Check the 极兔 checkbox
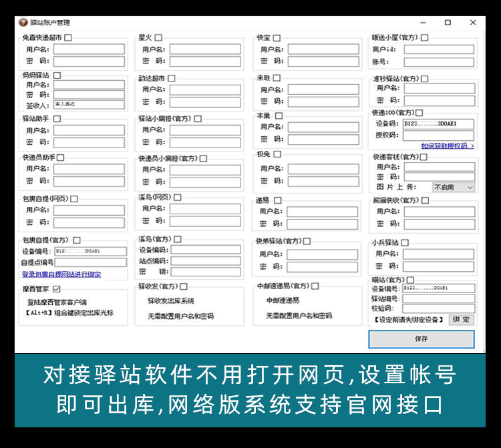 coord(277,154)
